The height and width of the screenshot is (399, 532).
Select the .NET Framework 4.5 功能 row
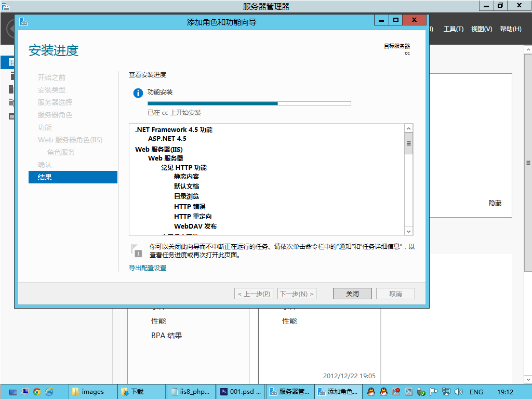tap(174, 129)
